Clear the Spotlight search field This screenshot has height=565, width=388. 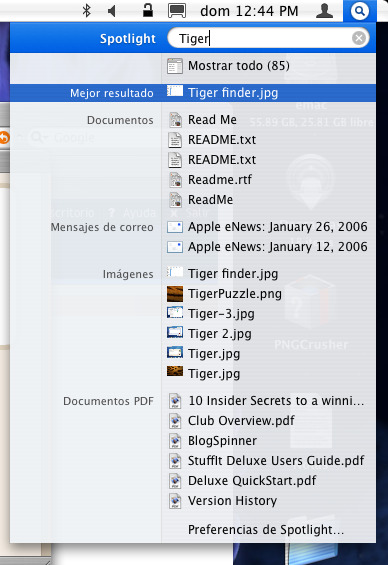(359, 38)
